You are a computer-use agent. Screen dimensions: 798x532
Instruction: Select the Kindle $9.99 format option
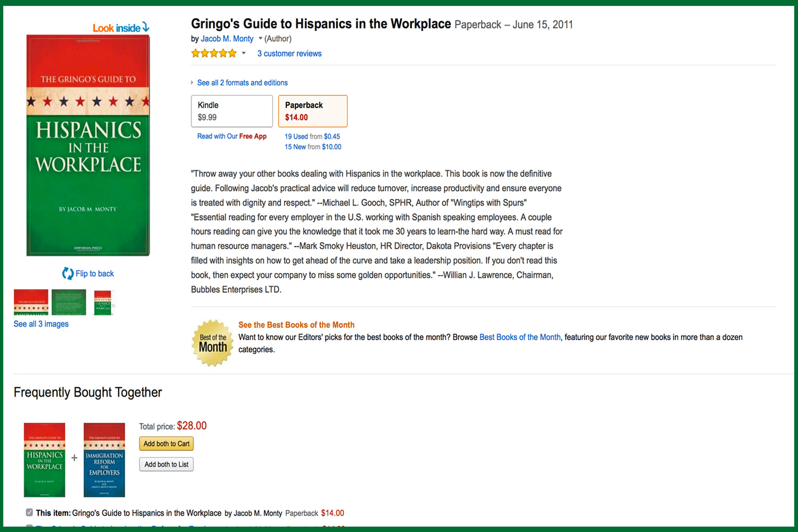pos(232,111)
